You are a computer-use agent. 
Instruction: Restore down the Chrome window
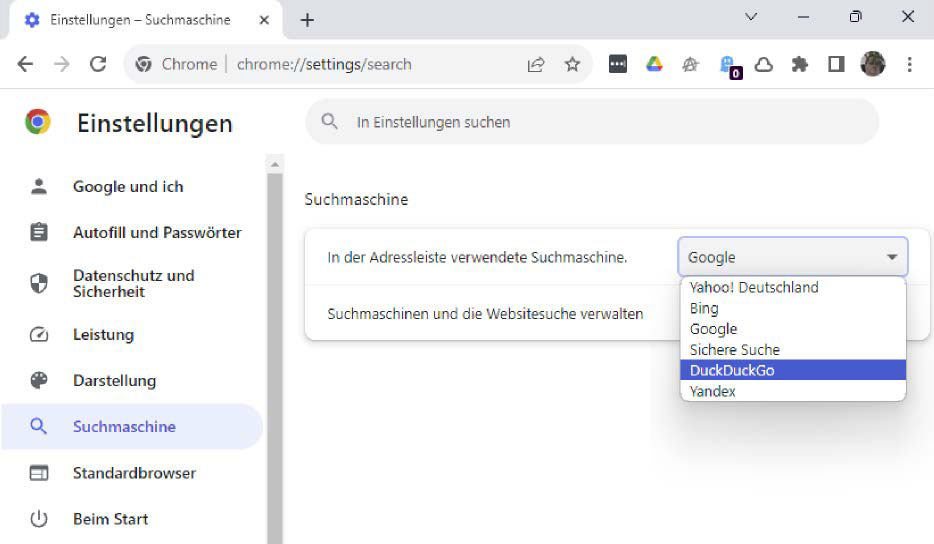855,17
